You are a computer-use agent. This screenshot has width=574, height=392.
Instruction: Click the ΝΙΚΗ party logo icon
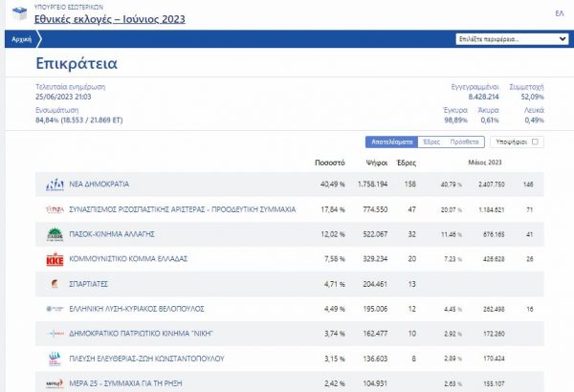point(55,334)
